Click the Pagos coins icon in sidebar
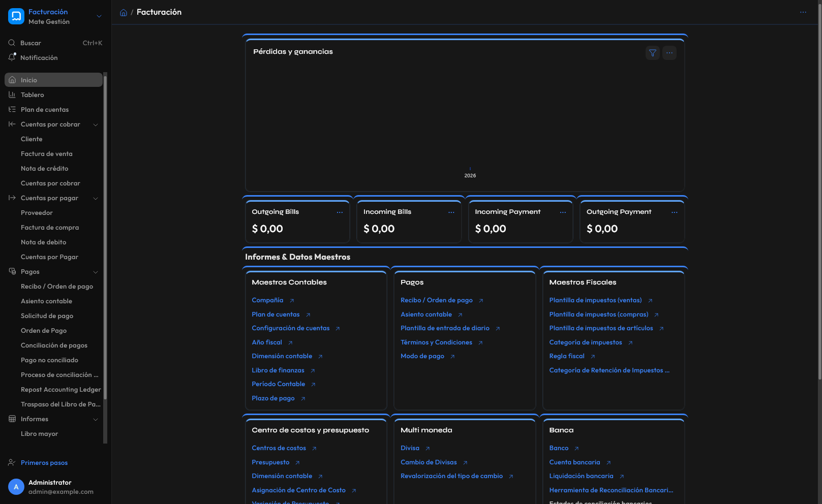Viewport: 822px width, 504px height. click(12, 272)
